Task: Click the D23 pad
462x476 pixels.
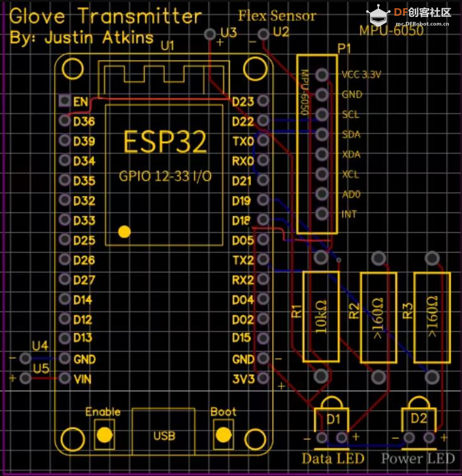Action: tap(263, 101)
